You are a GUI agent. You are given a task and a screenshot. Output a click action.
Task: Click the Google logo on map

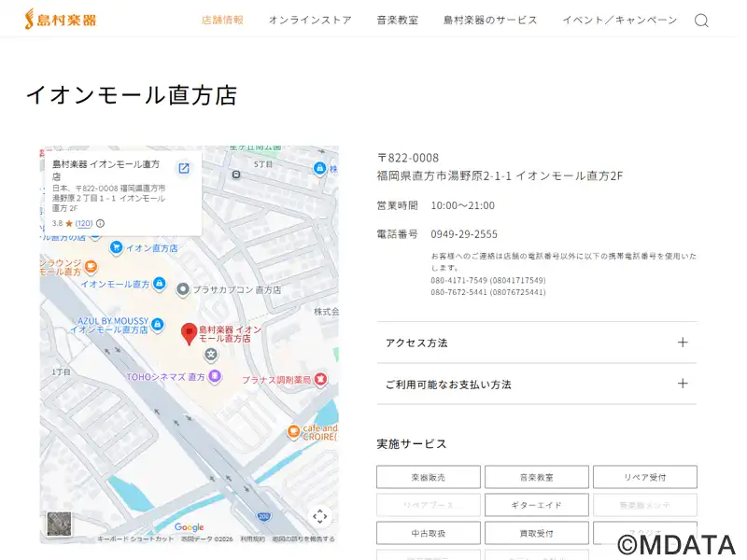click(190, 527)
